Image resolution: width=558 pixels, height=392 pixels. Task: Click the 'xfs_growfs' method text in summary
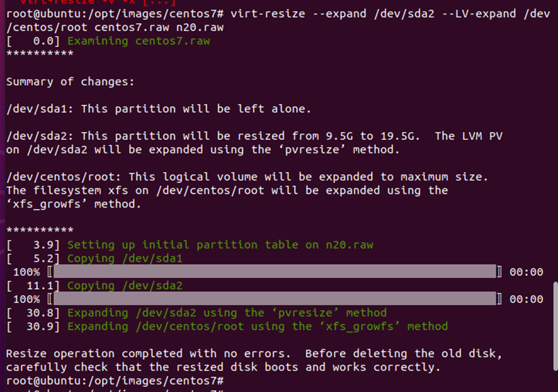tap(46, 204)
